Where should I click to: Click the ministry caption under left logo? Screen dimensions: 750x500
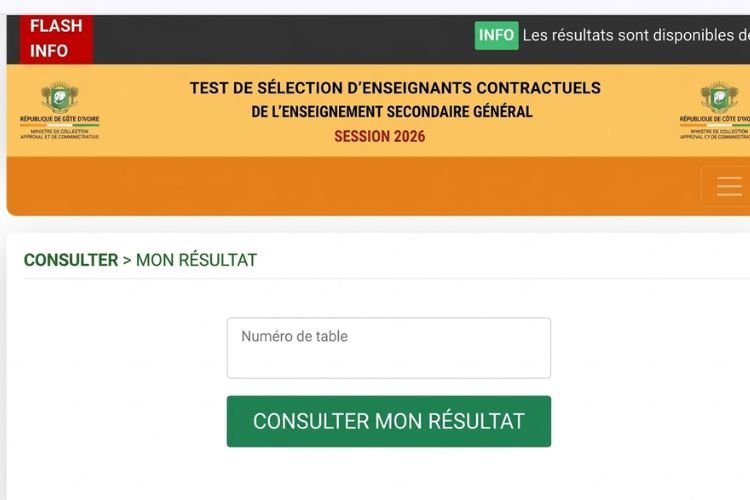coord(60,133)
